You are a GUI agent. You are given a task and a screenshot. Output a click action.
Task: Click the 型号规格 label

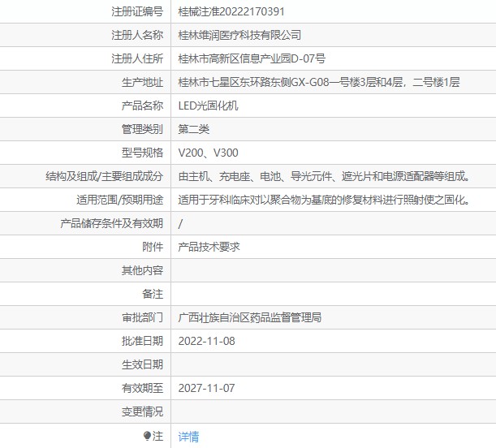click(142, 153)
